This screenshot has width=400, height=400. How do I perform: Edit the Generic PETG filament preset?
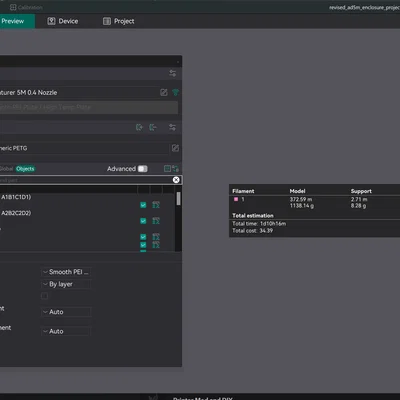[175, 148]
